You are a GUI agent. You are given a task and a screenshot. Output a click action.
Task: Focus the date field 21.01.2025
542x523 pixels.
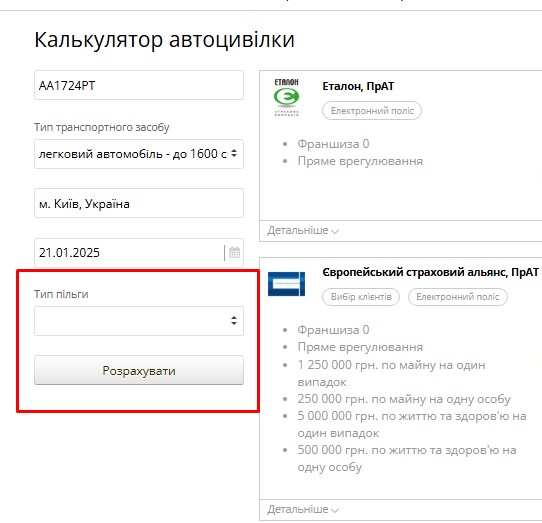coord(130,253)
